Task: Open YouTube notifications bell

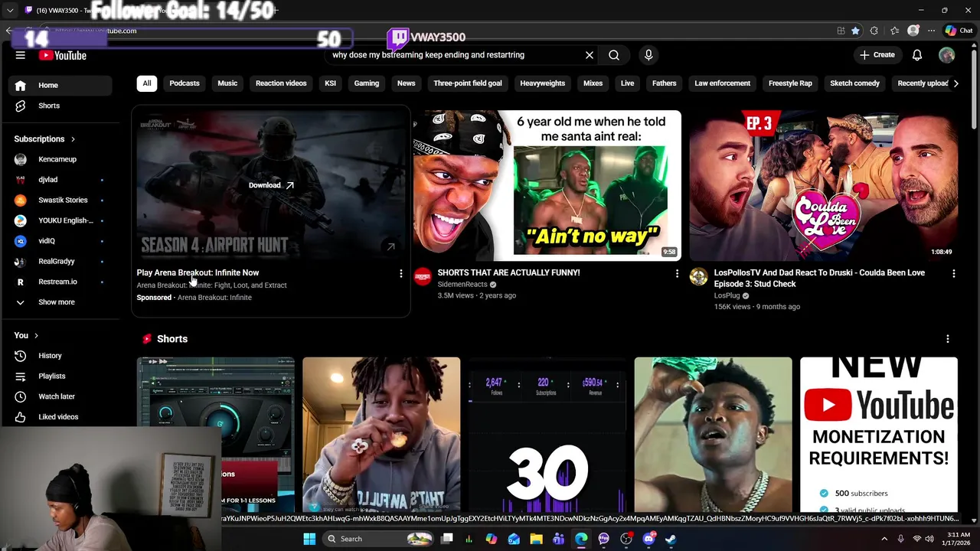Action: pyautogui.click(x=917, y=55)
